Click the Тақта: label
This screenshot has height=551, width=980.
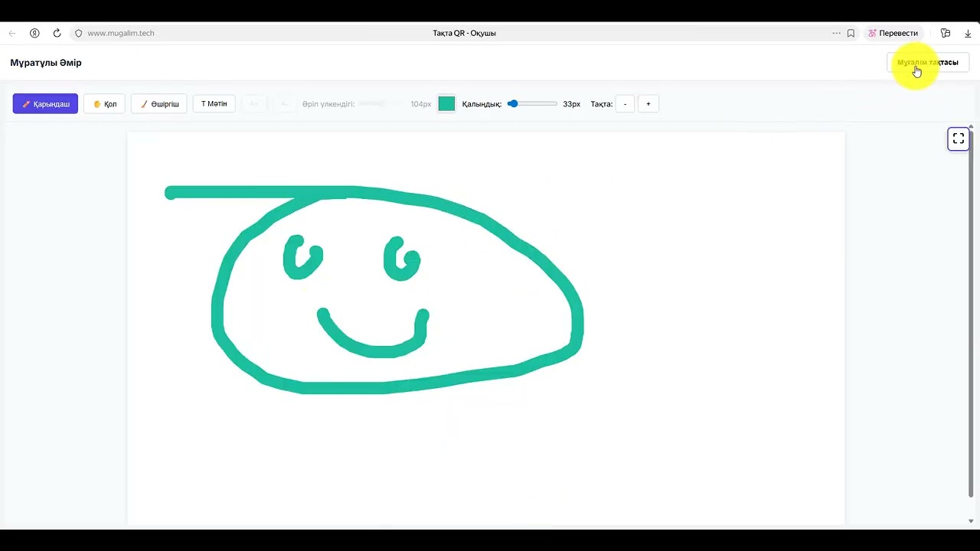(602, 104)
